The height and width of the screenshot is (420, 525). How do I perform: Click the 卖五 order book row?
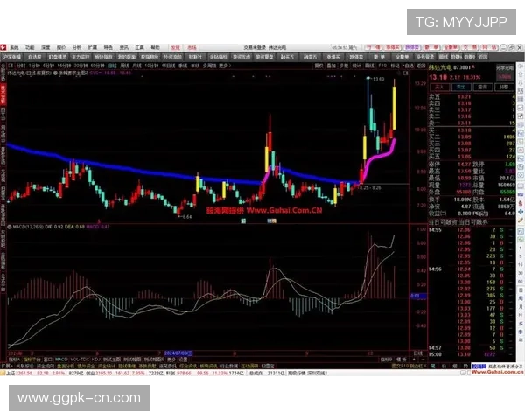click(472, 97)
